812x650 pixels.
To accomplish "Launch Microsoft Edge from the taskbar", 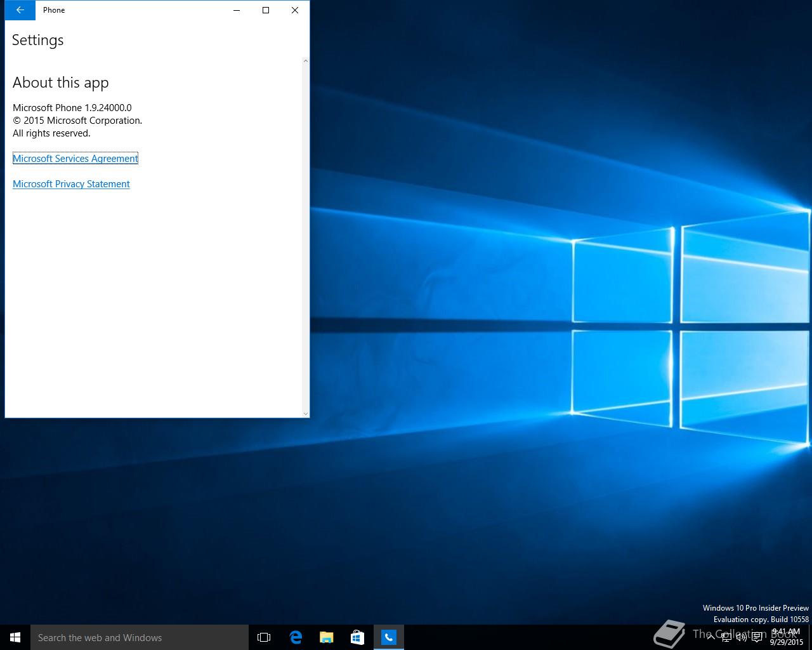I will (x=296, y=637).
